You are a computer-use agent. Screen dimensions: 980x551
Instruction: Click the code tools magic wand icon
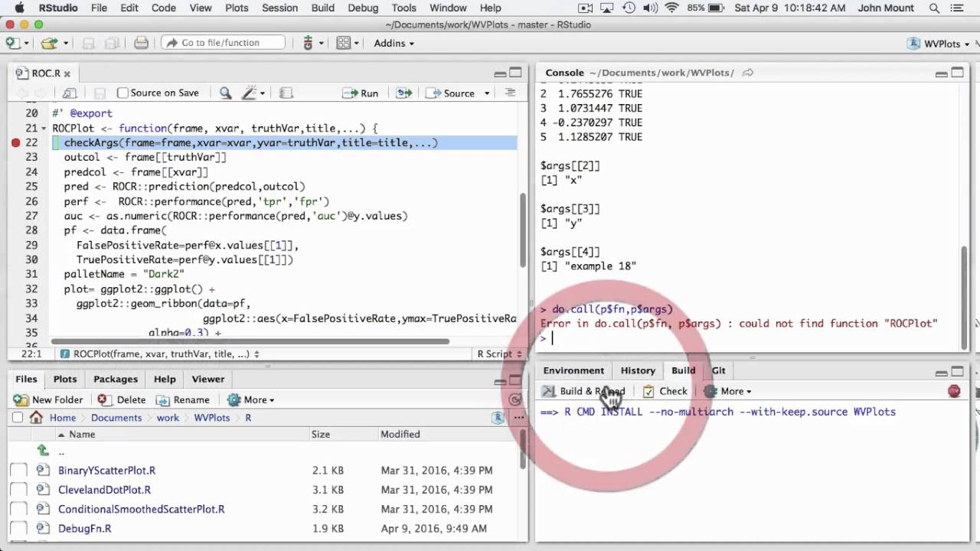250,93
